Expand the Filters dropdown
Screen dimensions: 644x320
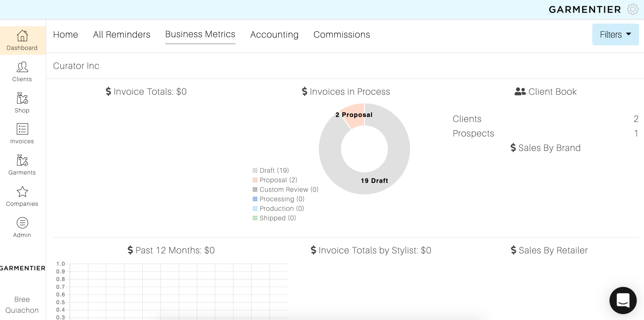[x=615, y=34]
